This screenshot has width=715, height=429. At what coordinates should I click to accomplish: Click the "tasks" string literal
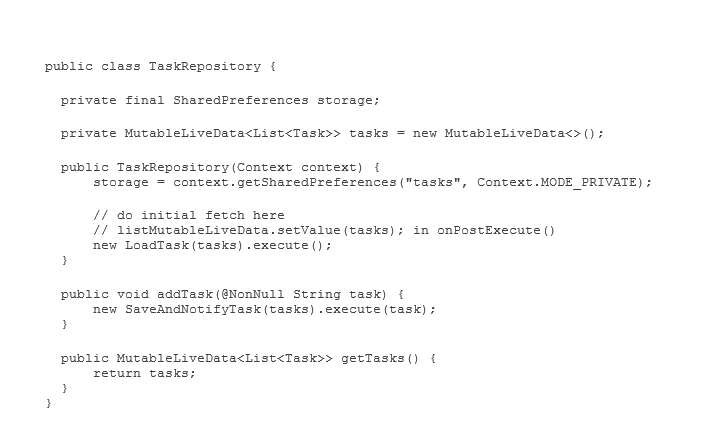click(x=433, y=182)
